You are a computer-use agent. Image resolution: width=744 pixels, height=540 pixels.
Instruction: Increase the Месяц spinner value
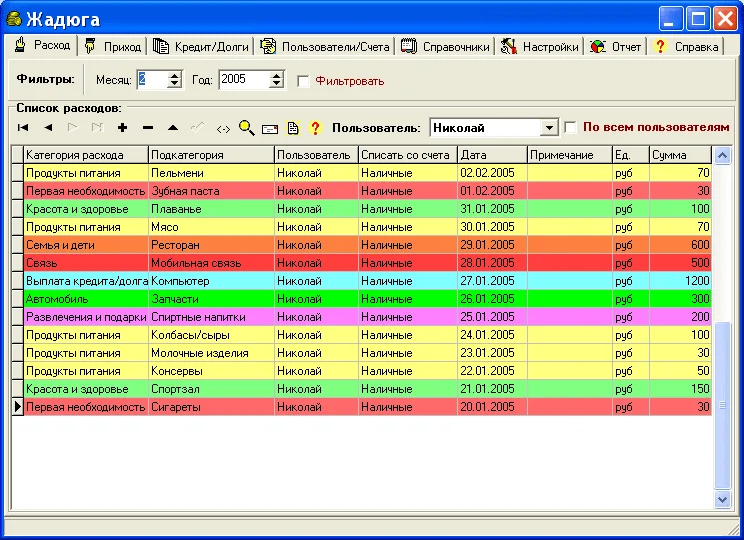175,75
